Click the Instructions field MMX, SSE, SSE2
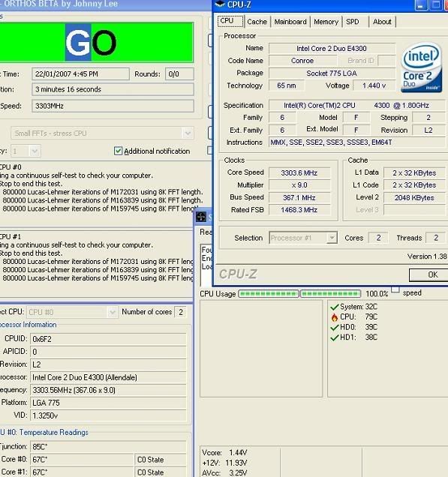This screenshot has width=448, height=477. [x=357, y=142]
